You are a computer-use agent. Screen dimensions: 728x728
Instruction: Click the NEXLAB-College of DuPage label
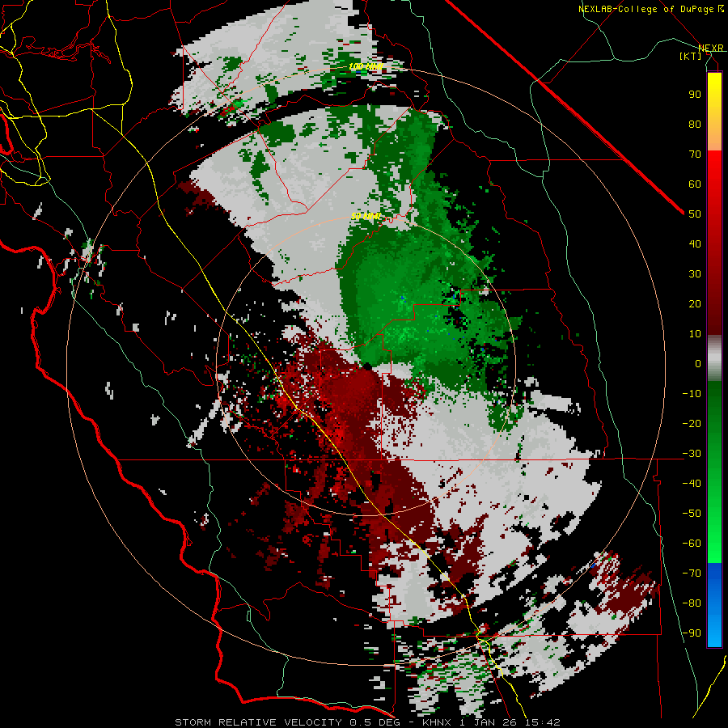click(x=650, y=9)
